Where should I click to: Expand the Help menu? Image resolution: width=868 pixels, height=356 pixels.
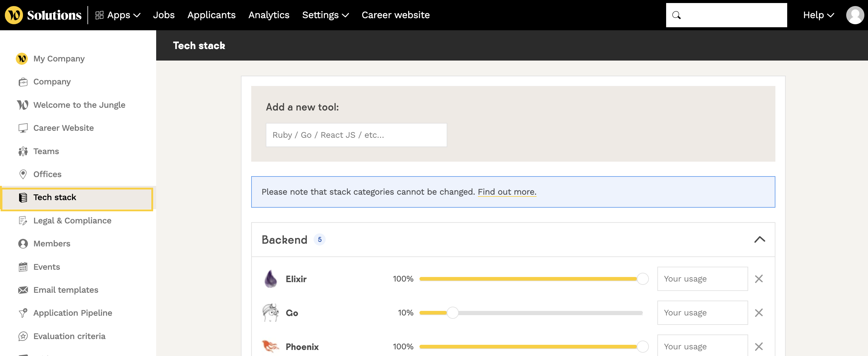click(x=818, y=15)
